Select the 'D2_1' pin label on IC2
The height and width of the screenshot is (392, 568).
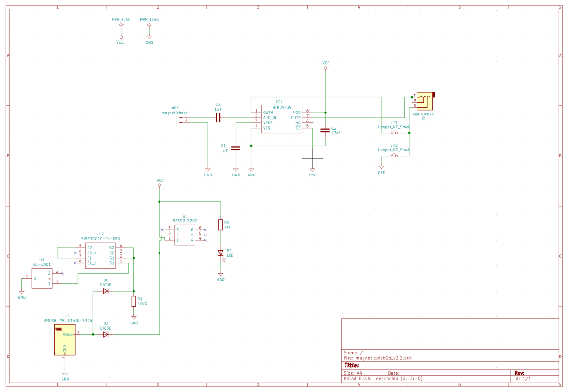pyautogui.click(x=92, y=253)
